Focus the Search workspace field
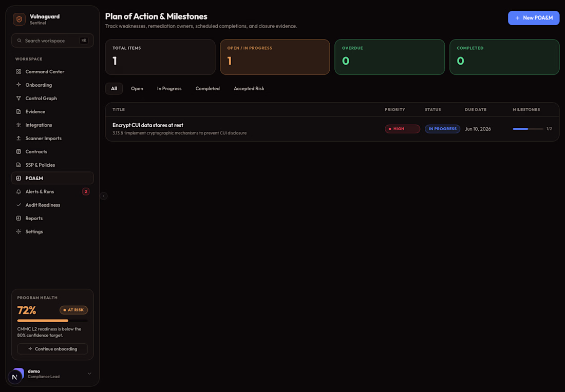The image size is (565, 392). tap(52, 41)
